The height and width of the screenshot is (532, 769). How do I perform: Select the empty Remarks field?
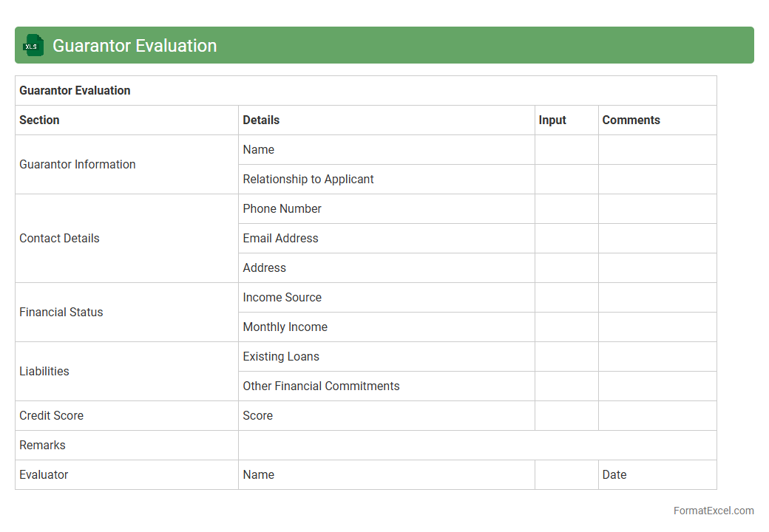pyautogui.click(x=477, y=446)
